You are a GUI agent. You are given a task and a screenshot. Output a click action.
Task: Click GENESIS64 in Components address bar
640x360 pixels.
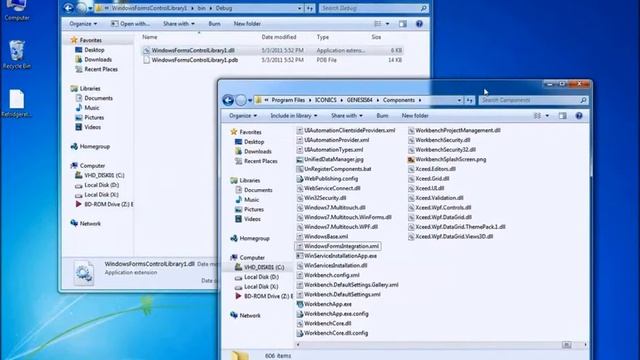click(360, 100)
